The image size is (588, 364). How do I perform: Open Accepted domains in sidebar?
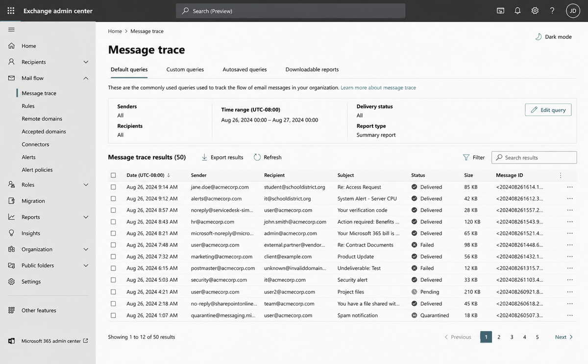pyautogui.click(x=44, y=131)
